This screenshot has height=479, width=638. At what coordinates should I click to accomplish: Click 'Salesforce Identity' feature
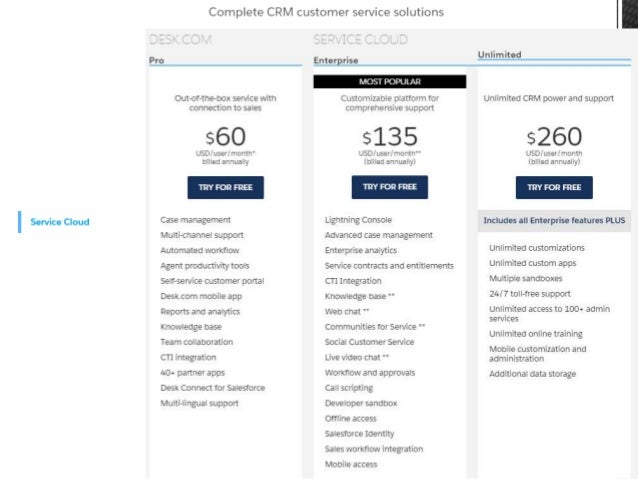pyautogui.click(x=359, y=434)
